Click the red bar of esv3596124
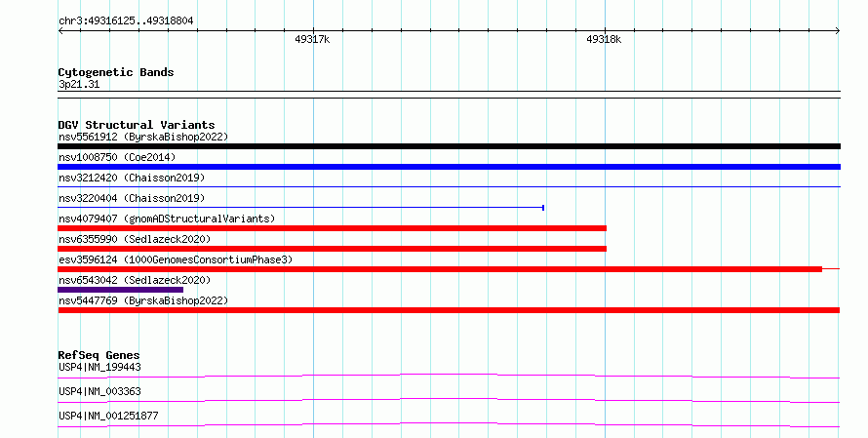 click(440, 269)
